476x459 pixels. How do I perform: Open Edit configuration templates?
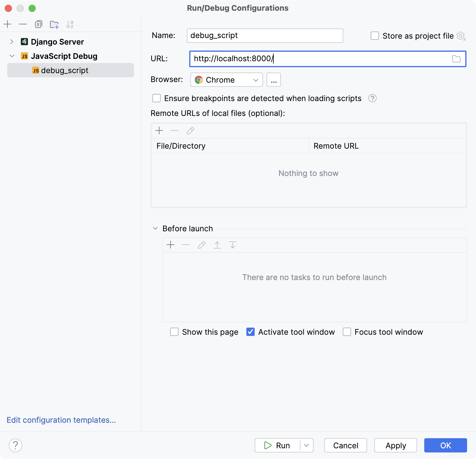61,420
